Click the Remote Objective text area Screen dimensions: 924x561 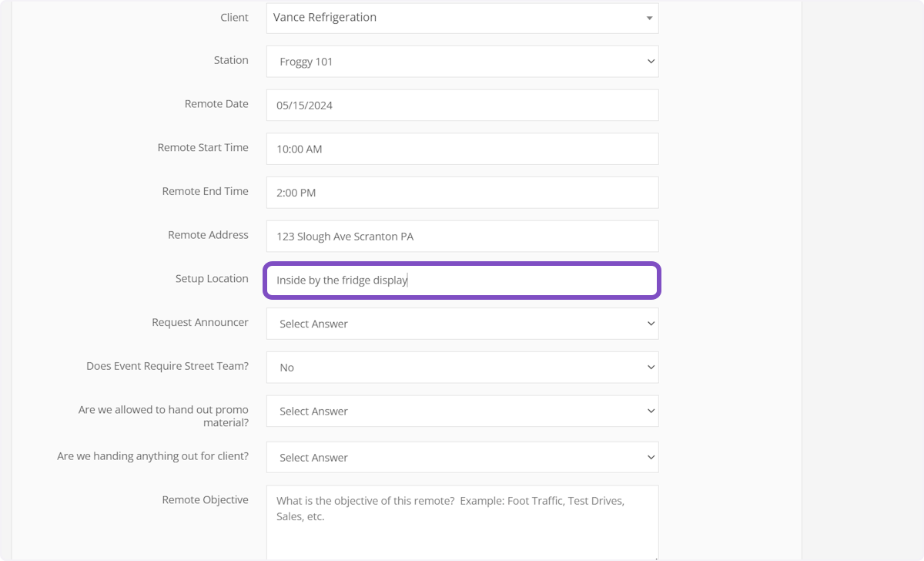462,522
